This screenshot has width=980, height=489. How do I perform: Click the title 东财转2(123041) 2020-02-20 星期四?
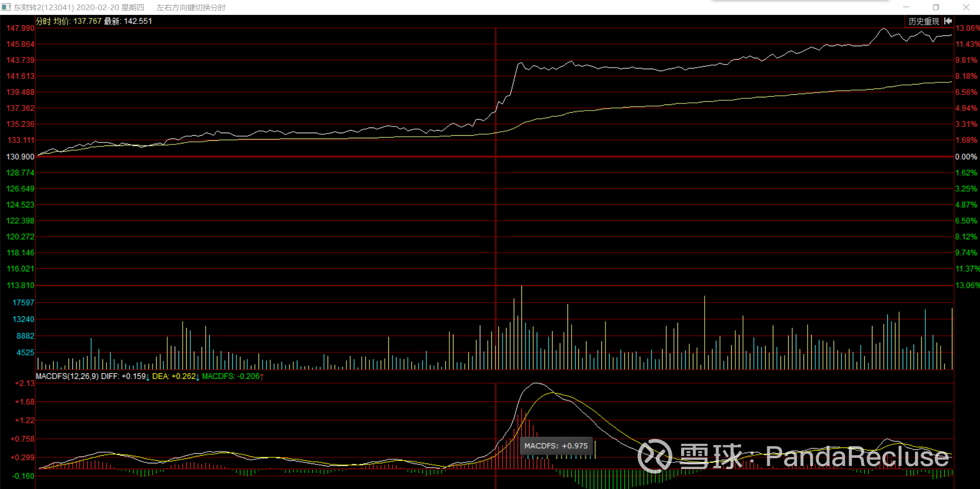(x=79, y=7)
